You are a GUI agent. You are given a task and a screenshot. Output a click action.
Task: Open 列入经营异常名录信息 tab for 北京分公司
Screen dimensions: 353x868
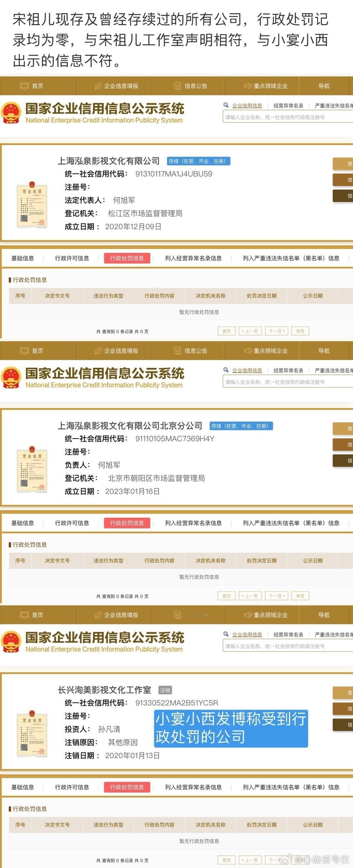click(x=193, y=523)
